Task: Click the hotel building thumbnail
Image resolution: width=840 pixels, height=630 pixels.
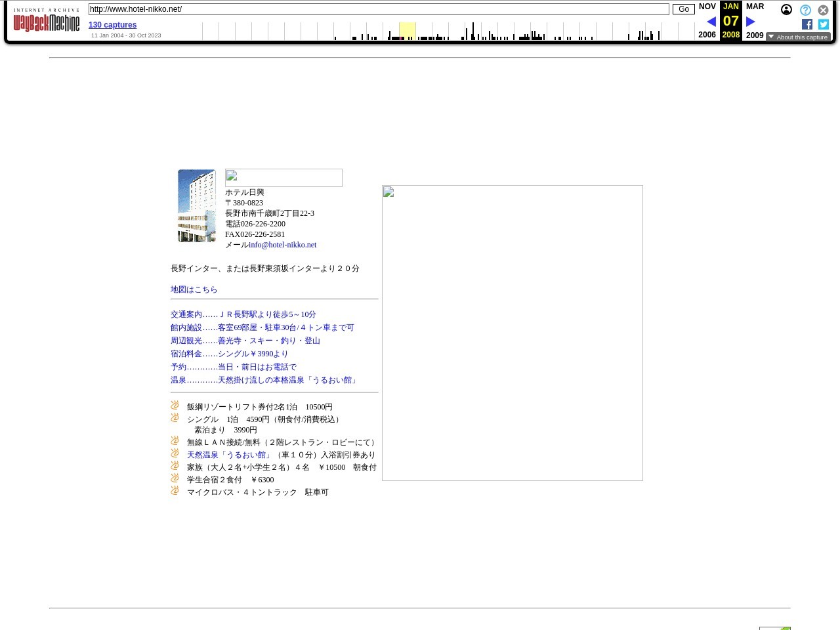Action: (197, 206)
